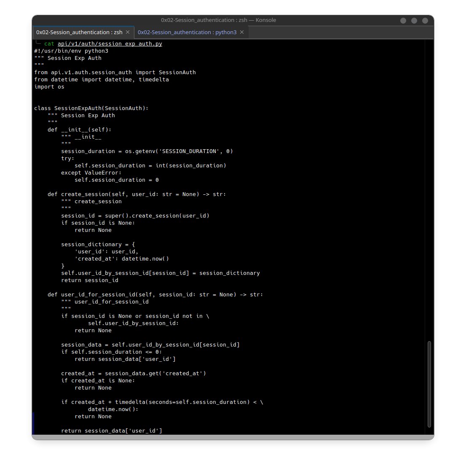
Task: Click the 'except ValueError:' line
Action: pos(91,173)
